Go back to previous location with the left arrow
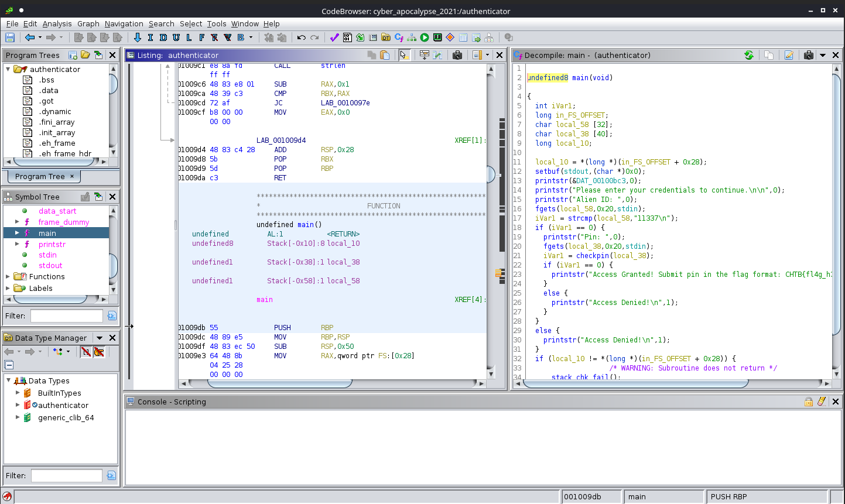The image size is (845, 504). pyautogui.click(x=29, y=37)
